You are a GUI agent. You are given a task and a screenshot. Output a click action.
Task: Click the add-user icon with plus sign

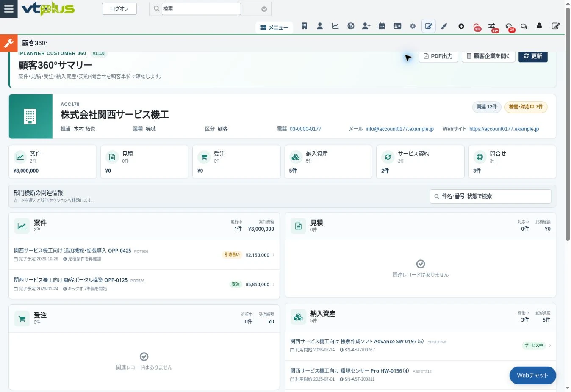(366, 26)
